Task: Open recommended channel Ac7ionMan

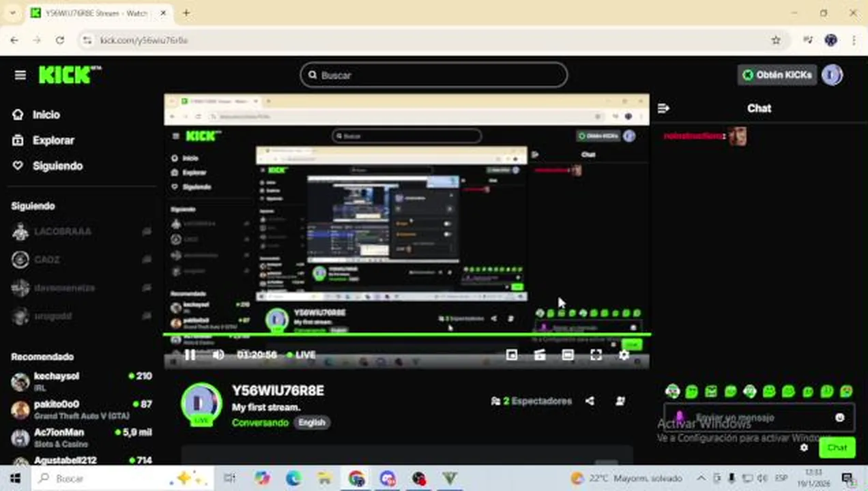Action: click(82, 437)
